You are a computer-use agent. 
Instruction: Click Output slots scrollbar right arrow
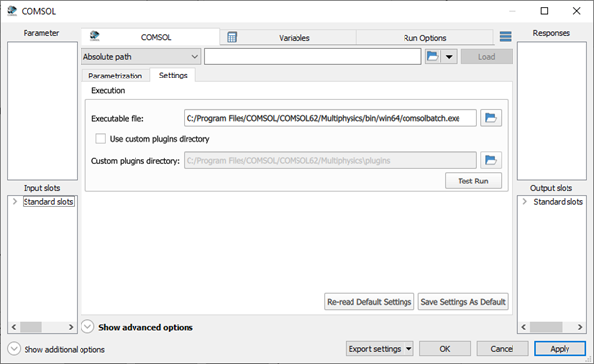[x=580, y=327]
